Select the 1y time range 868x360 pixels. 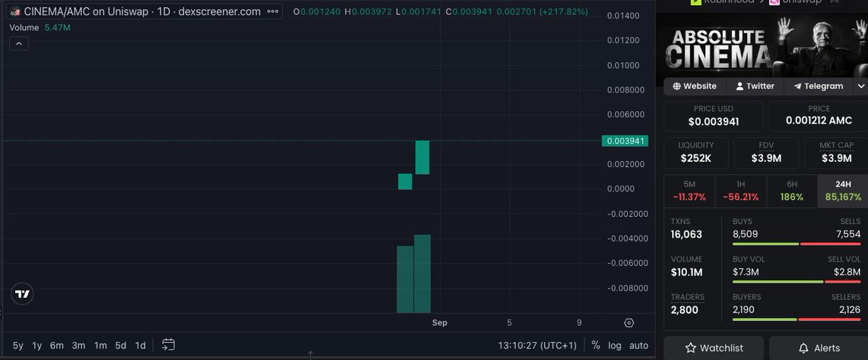coord(37,345)
